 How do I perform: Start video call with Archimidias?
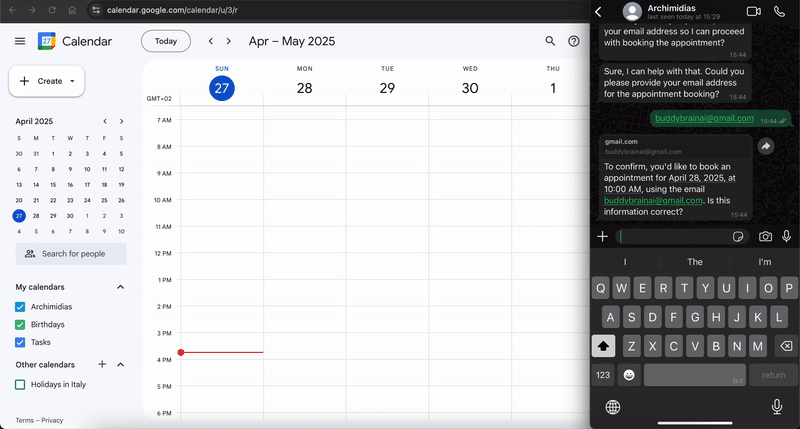coord(754,11)
